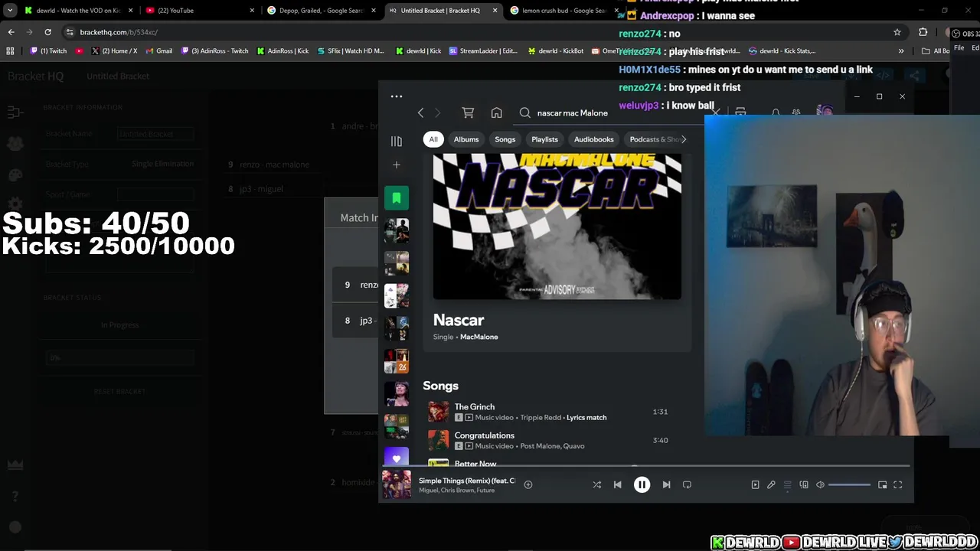This screenshot has width=980, height=551.
Task: Enter Spotify full screen mode
Action: coord(898,484)
